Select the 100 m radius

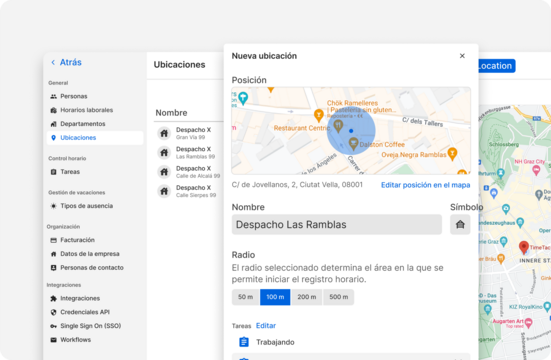pyautogui.click(x=275, y=297)
